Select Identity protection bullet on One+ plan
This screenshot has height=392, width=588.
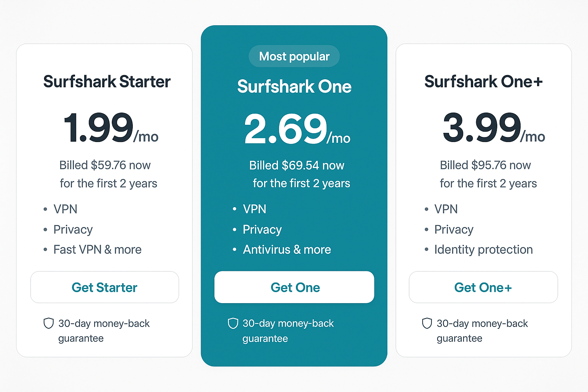pyautogui.click(x=483, y=249)
